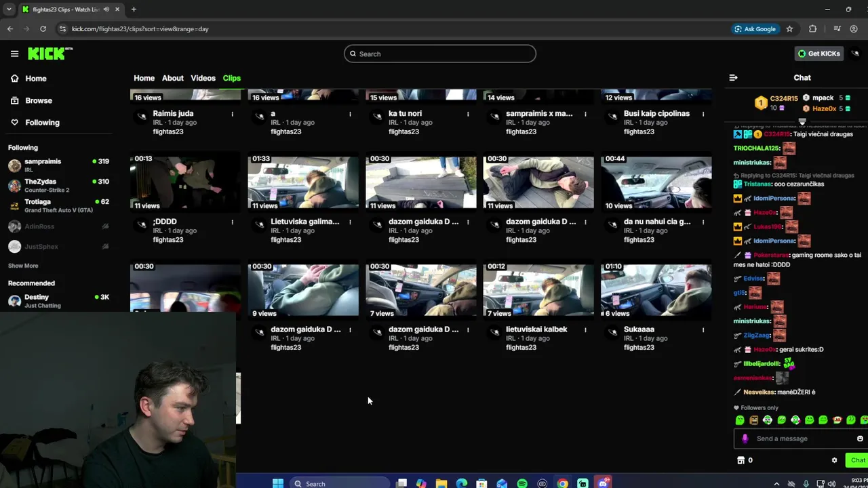Click the KICK logo
This screenshot has width=868, height=488.
click(x=50, y=54)
